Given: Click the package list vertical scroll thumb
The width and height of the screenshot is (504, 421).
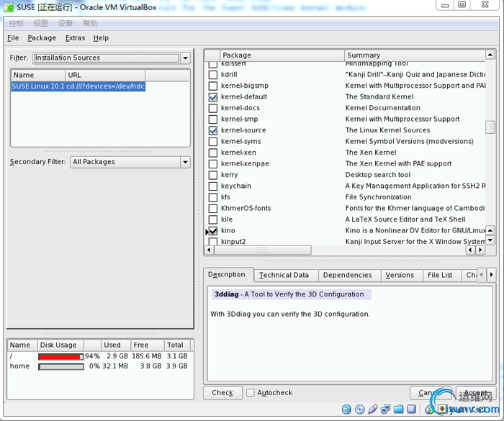Looking at the screenshot, I should (490, 127).
